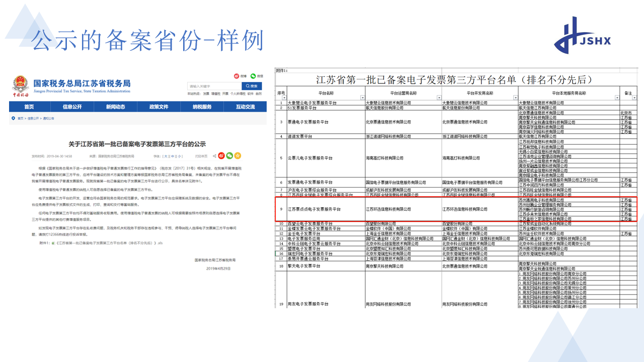Image resolution: width=644 pixels, height=362 pixels.
Task: Click the slide title 公示的备案省份-样例
Action: [x=147, y=41]
